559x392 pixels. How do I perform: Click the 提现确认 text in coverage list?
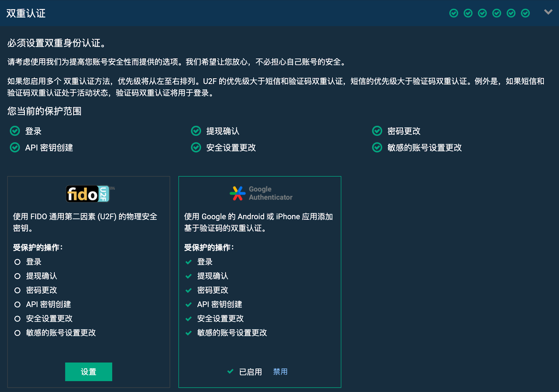pos(223,131)
